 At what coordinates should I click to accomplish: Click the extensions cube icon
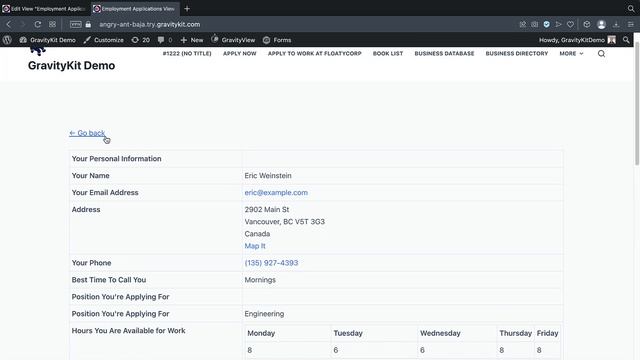click(587, 24)
